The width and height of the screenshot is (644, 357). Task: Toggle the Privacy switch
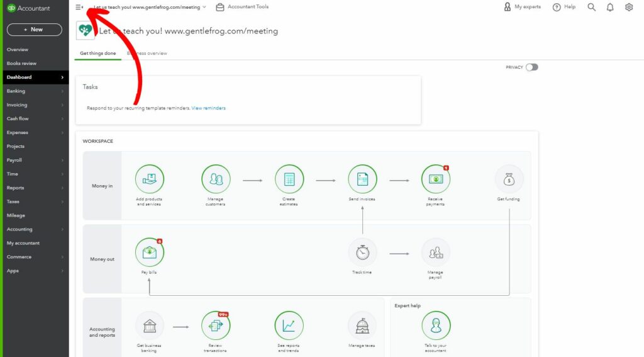532,67
